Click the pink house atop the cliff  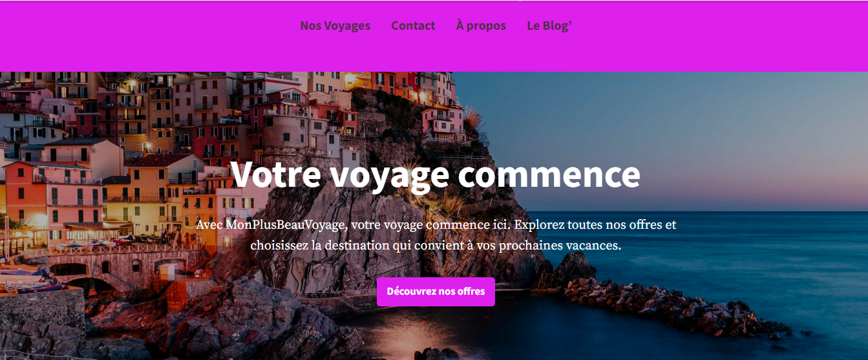(443, 123)
